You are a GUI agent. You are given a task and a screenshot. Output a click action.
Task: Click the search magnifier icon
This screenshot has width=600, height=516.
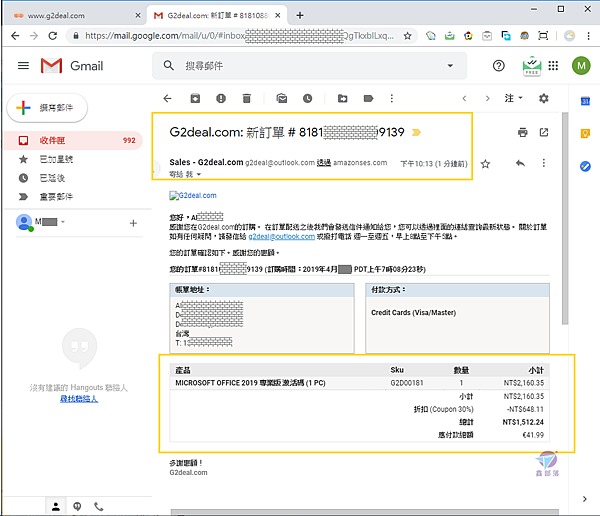(168, 65)
